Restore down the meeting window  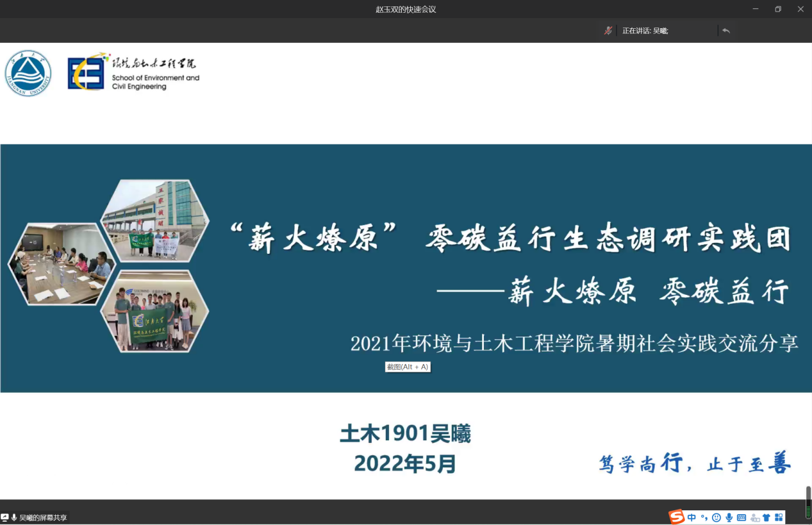tap(777, 9)
